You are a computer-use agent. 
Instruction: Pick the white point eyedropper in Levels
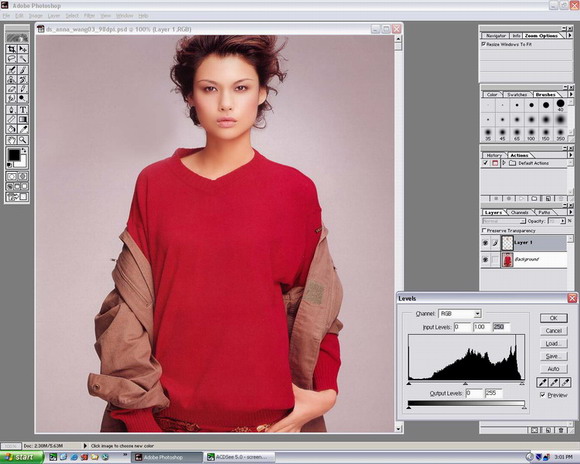[x=565, y=382]
